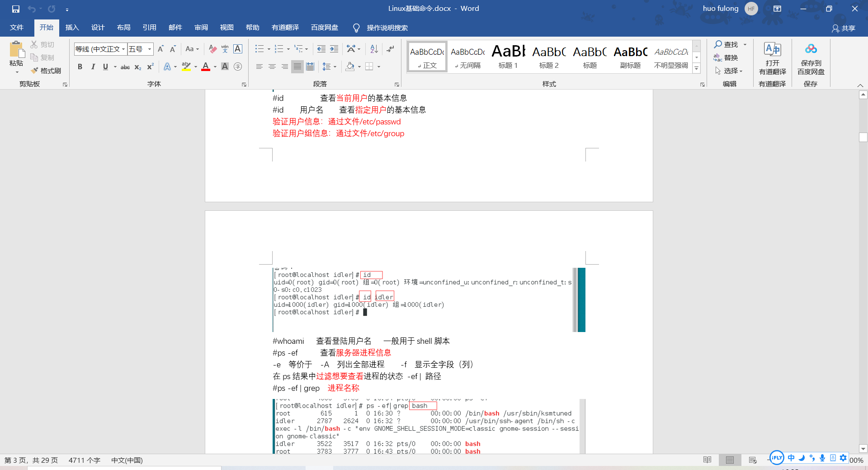Open the 插入 (Insert) ribbon tab
Viewport: 868px width, 470px height.
pyautogui.click(x=72, y=28)
